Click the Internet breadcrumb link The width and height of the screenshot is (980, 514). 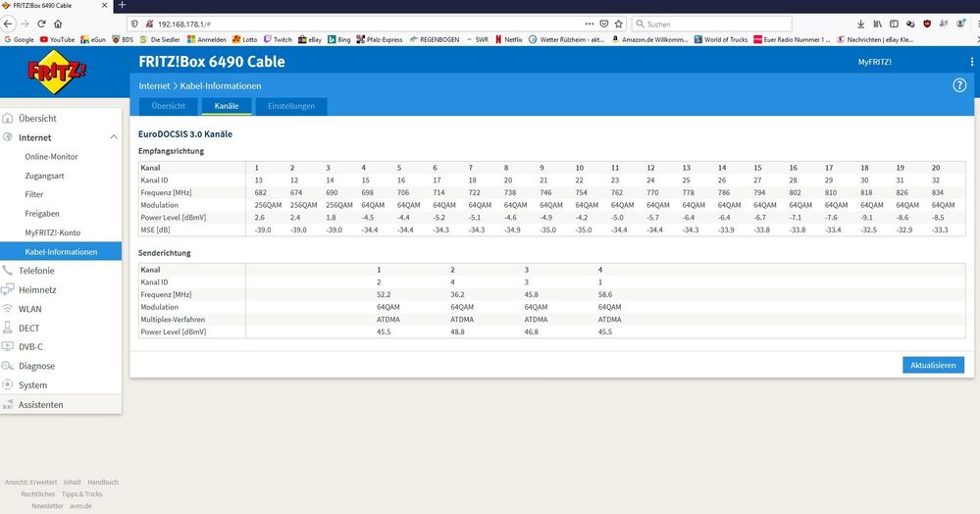154,85
